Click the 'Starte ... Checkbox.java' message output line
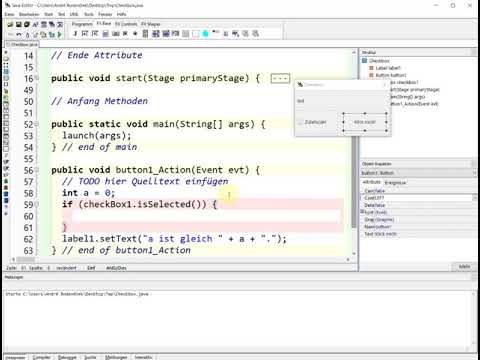The height and width of the screenshot is (360, 480). point(77,294)
